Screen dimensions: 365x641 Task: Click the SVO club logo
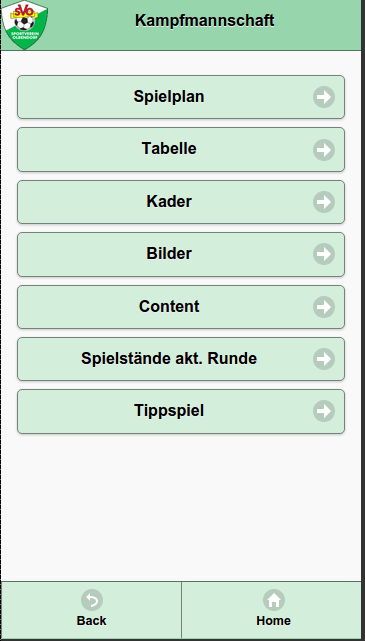point(25,25)
